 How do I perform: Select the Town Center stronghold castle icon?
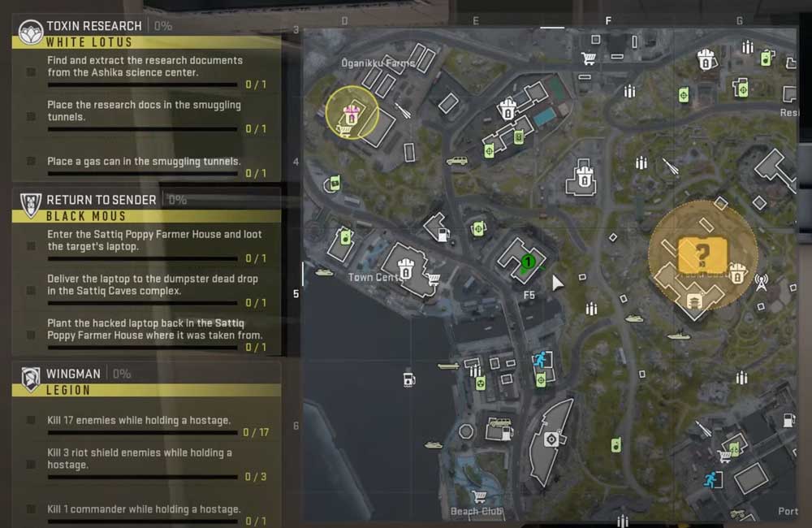coord(406,268)
